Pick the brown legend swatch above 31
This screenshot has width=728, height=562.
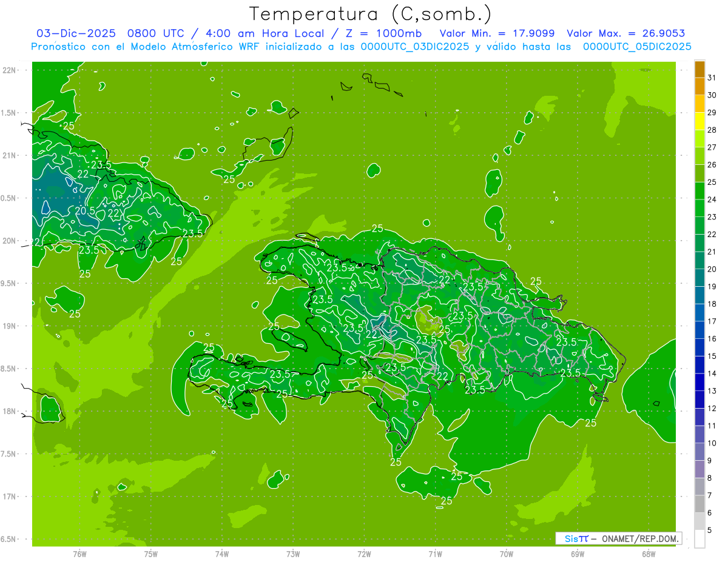(699, 69)
